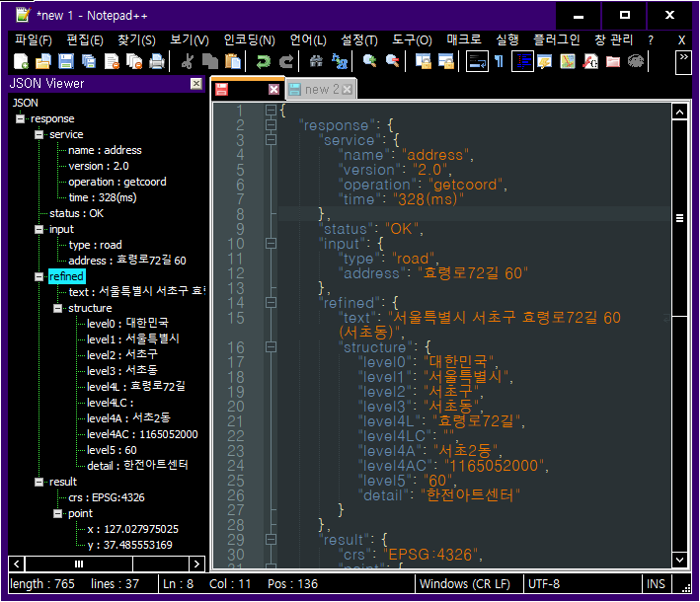Viewport: 700px width, 602px height.
Task: Open 매크로 menu
Action: click(x=464, y=40)
